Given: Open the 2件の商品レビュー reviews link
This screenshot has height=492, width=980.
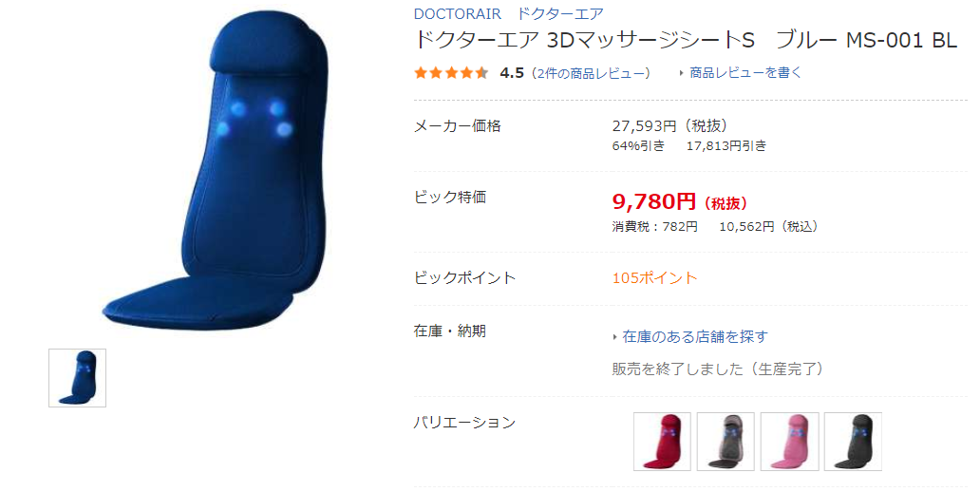Looking at the screenshot, I should click(592, 73).
